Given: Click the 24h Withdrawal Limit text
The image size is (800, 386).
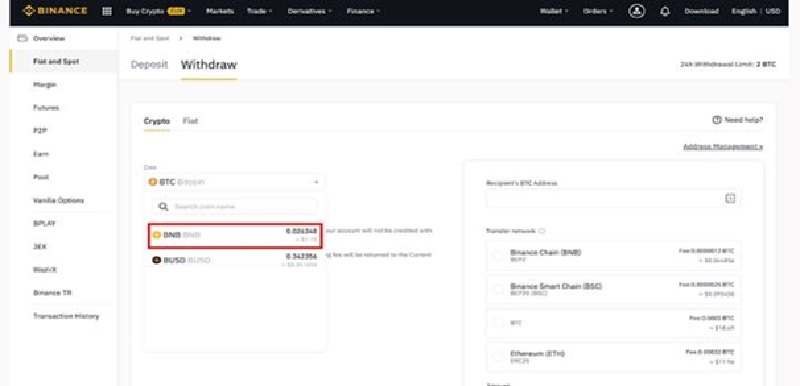Looking at the screenshot, I should click(x=728, y=65).
